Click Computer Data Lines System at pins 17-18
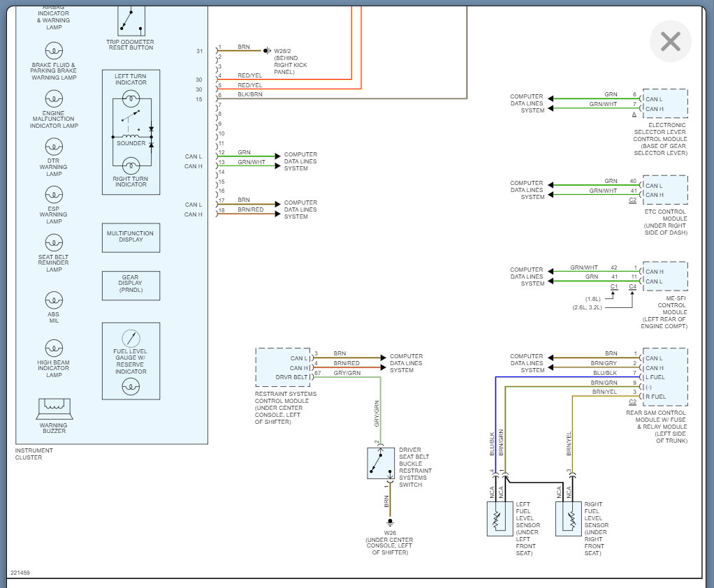Screen dimensions: 714x588 (x=300, y=210)
